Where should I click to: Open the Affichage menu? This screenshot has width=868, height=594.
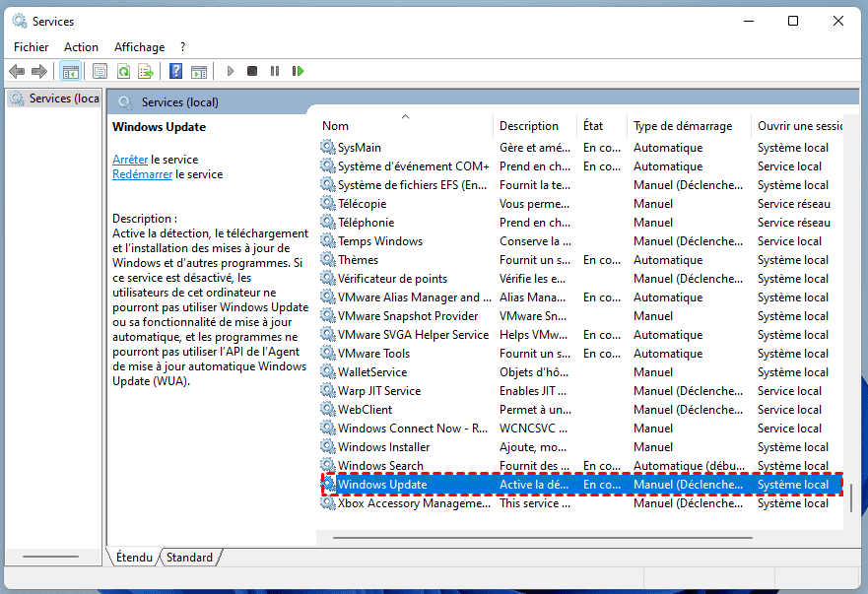139,46
